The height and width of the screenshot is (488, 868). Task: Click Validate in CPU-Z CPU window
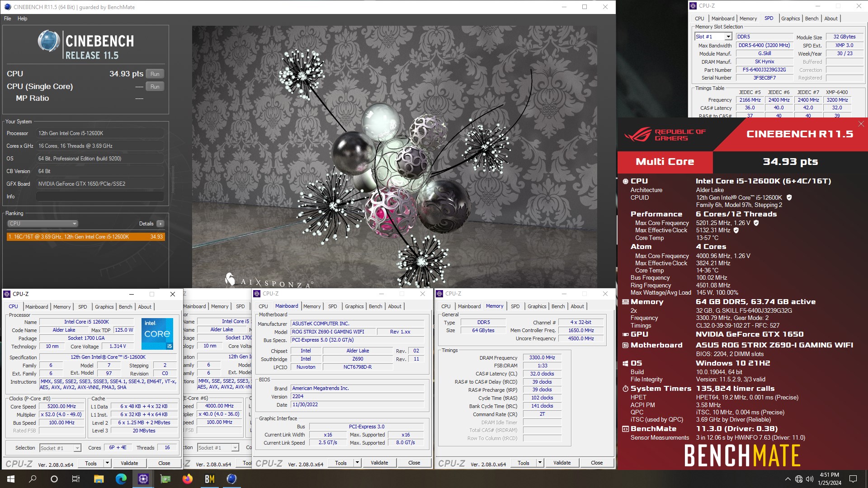(129, 463)
